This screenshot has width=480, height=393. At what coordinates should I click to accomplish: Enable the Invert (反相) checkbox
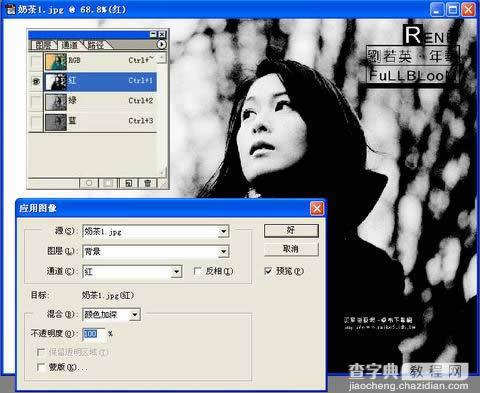[197, 271]
